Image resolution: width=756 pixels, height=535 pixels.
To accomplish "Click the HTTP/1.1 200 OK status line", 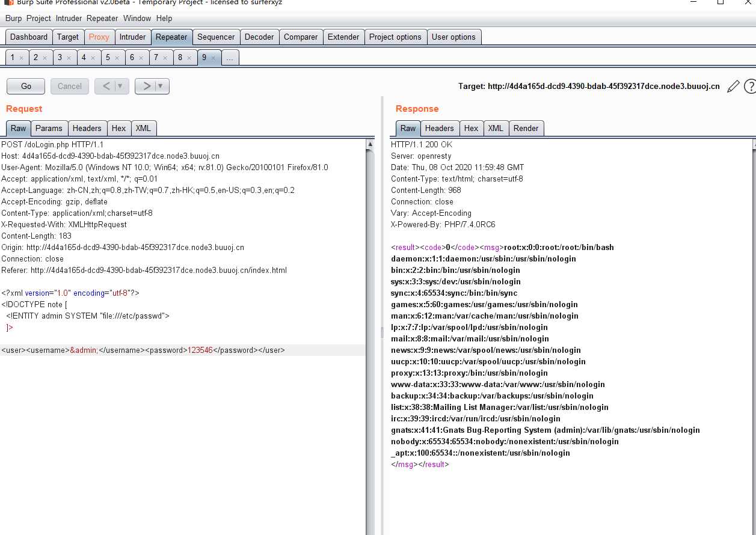I will point(422,145).
